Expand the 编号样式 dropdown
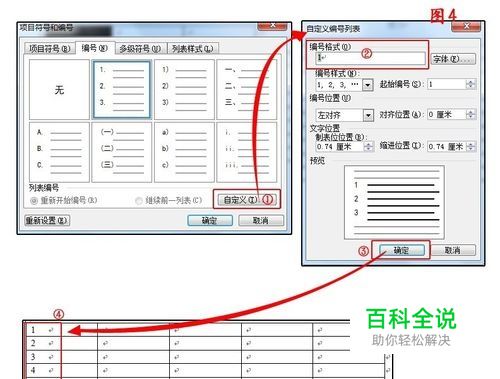The width and height of the screenshot is (500, 379). [x=367, y=85]
